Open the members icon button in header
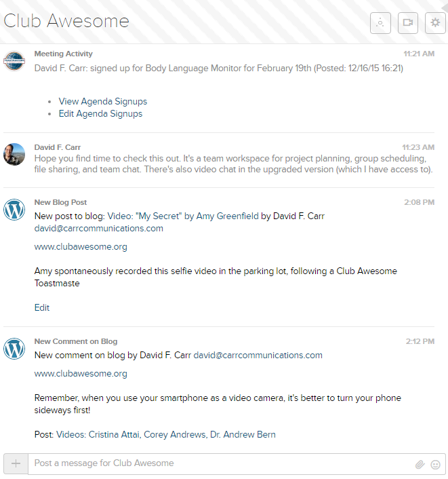Screen dimensions: 448x479 tap(380, 23)
